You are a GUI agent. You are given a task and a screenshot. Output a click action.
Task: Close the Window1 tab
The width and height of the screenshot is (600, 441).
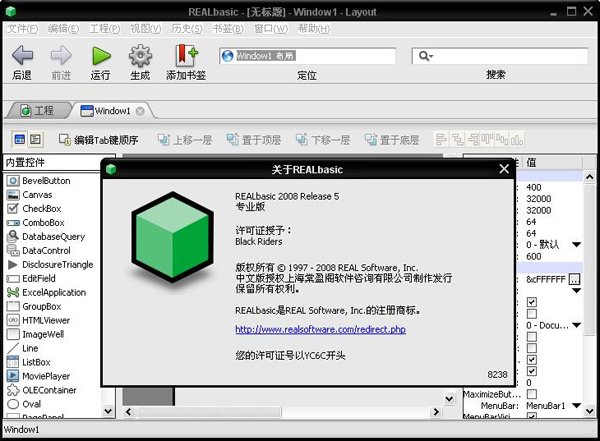click(140, 111)
